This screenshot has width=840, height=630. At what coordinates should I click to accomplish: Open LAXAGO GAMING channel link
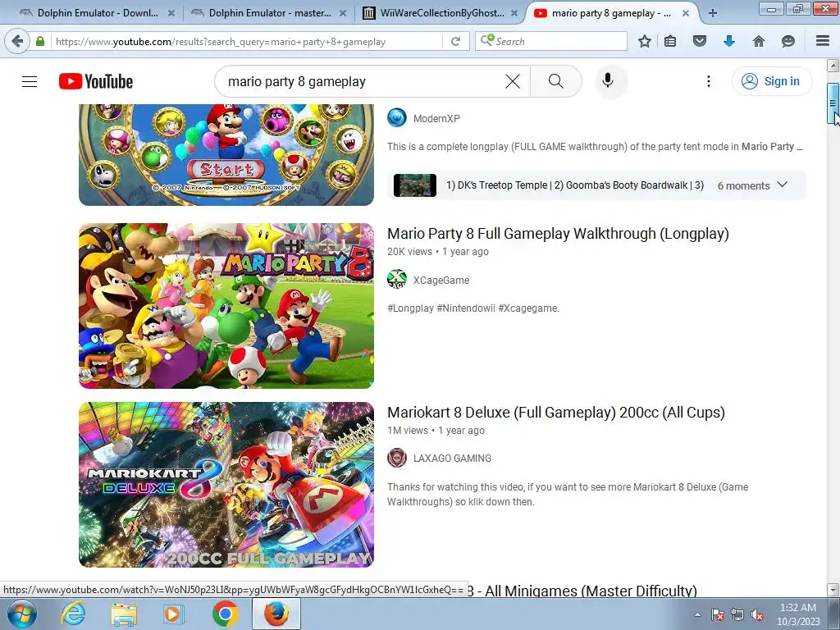452,459
